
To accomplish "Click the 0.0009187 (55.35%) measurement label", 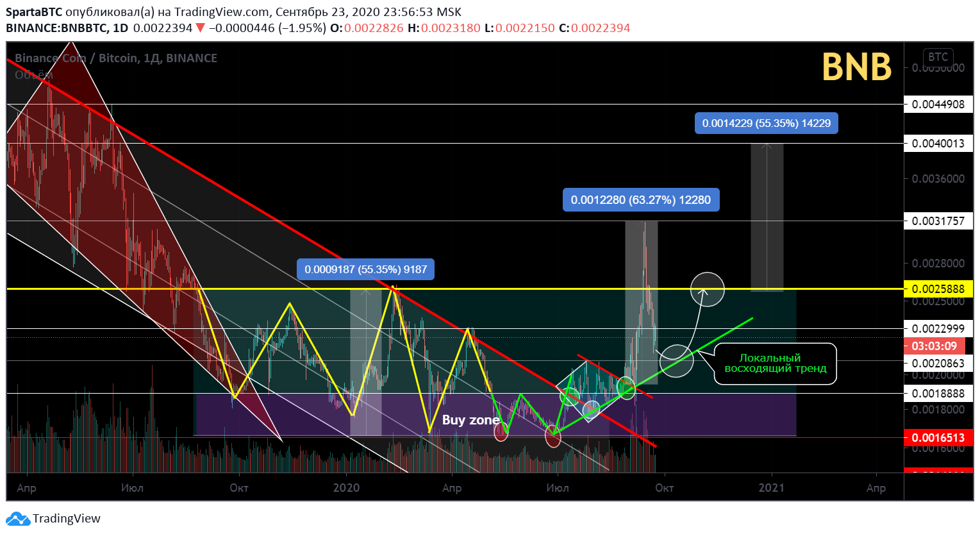I will pyautogui.click(x=366, y=269).
